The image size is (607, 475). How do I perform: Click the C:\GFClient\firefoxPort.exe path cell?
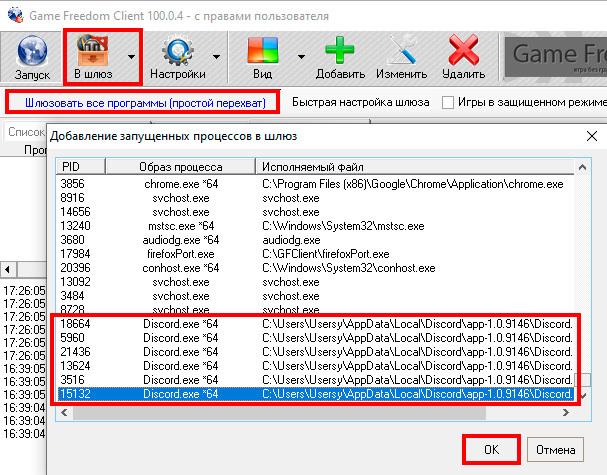[326, 254]
